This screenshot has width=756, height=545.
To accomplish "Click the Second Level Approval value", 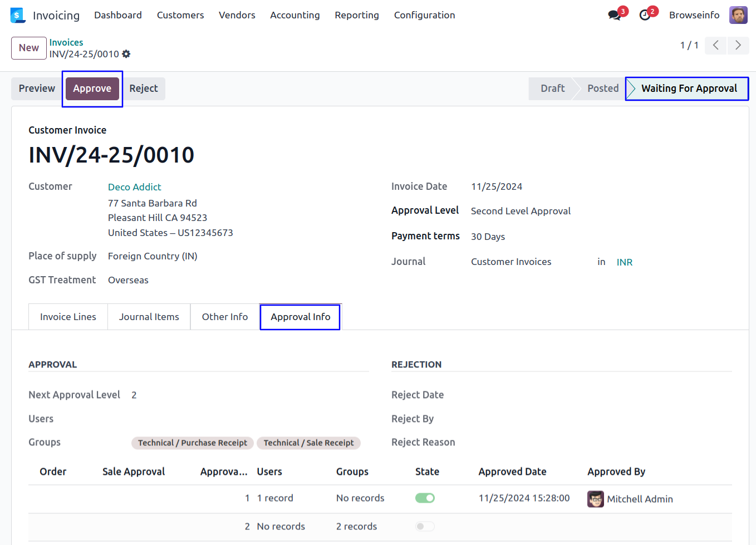I will (521, 211).
